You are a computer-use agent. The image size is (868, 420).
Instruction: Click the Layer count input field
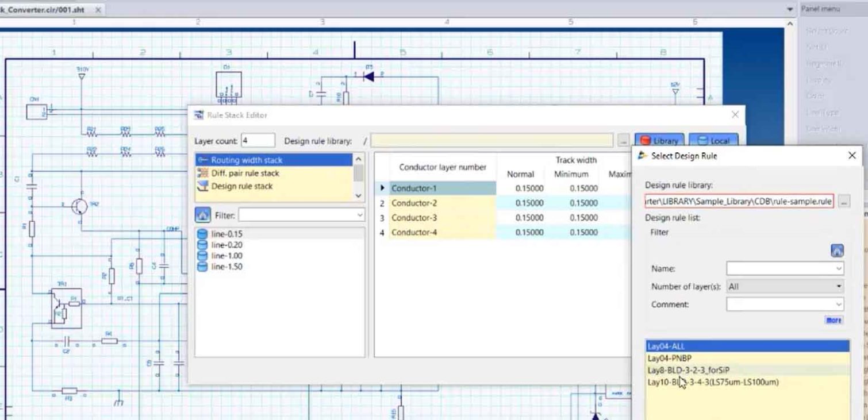[x=258, y=141]
